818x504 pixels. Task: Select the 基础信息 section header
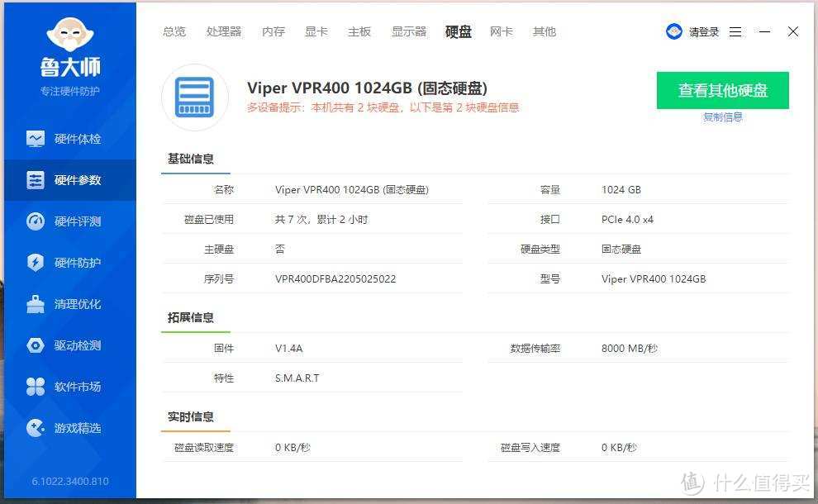[x=190, y=159]
